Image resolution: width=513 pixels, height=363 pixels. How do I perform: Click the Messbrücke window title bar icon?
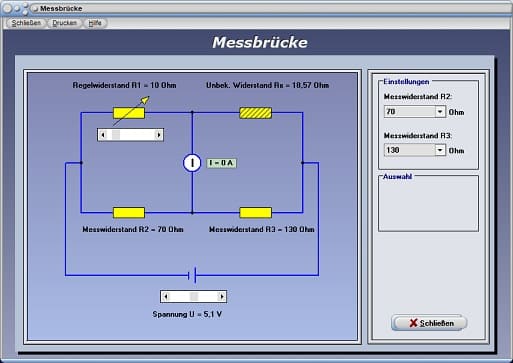pos(35,9)
